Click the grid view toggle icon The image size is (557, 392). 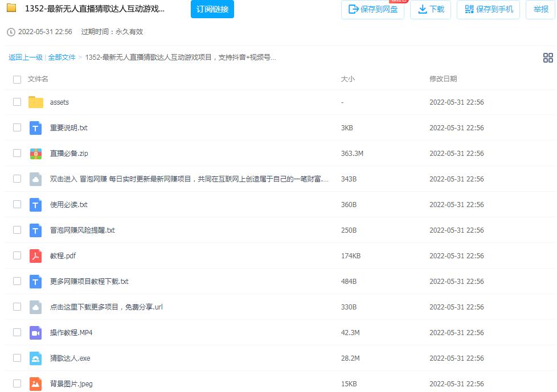tap(548, 57)
